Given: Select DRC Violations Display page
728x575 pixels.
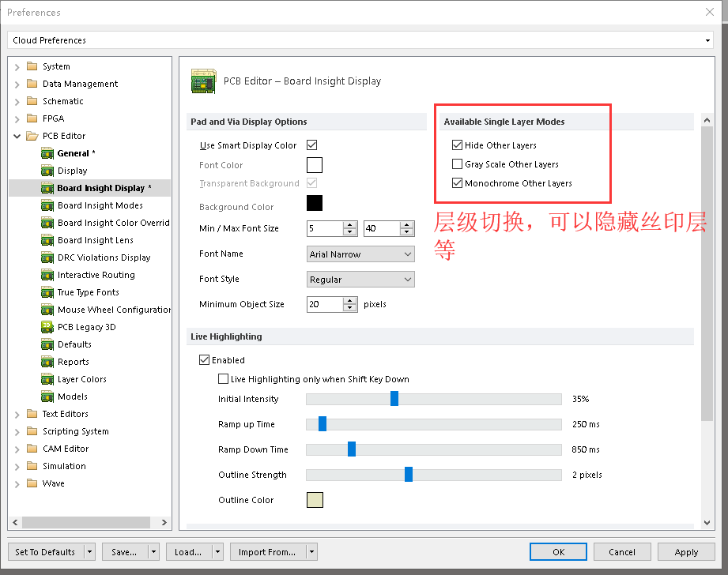Looking at the screenshot, I should (104, 257).
